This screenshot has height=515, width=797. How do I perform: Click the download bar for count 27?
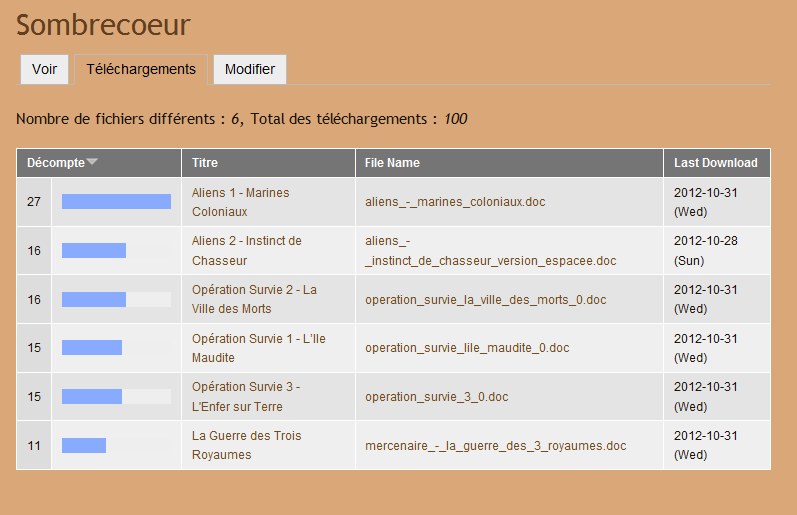pyautogui.click(x=116, y=202)
